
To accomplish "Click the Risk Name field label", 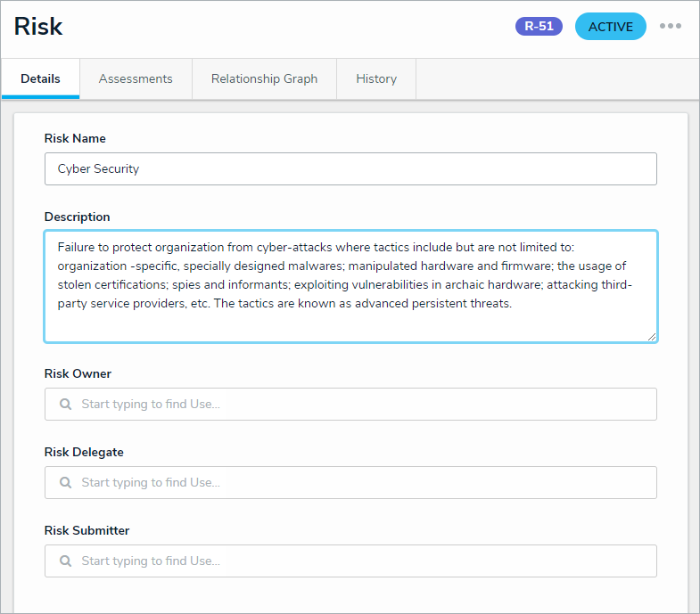I will click(75, 138).
